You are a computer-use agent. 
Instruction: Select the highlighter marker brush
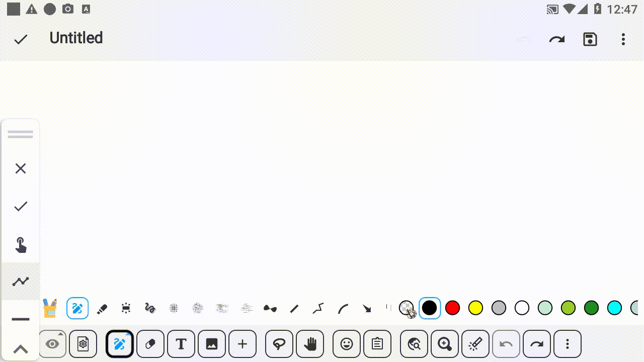click(102, 308)
